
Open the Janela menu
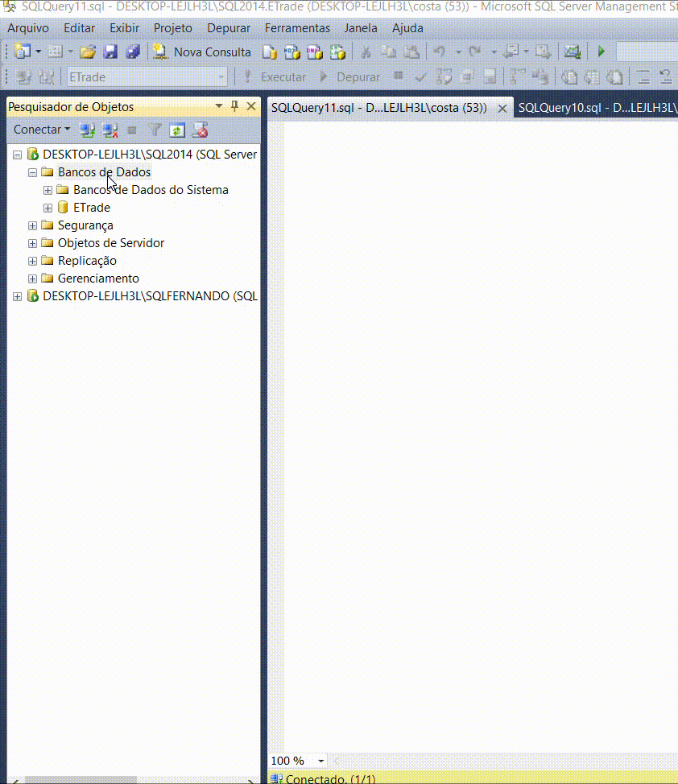360,28
